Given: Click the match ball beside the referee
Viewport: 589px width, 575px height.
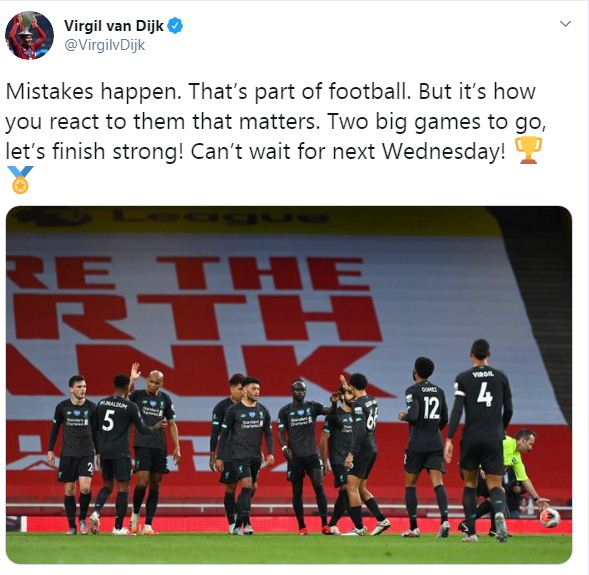Looking at the screenshot, I should tap(550, 518).
